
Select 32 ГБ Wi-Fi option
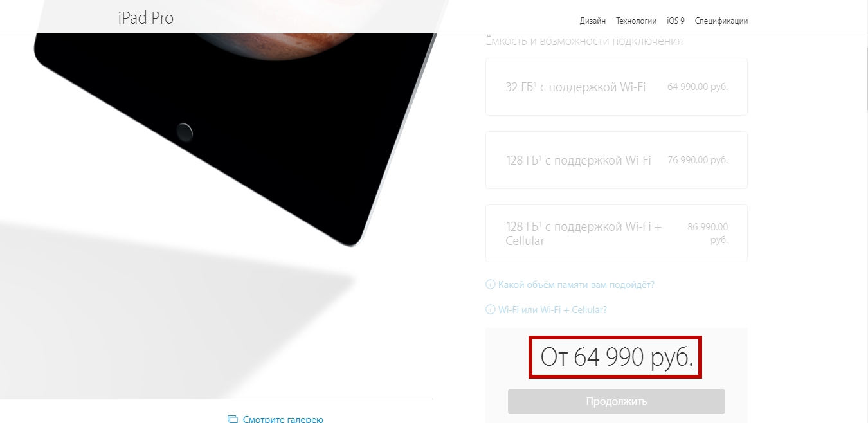617,87
